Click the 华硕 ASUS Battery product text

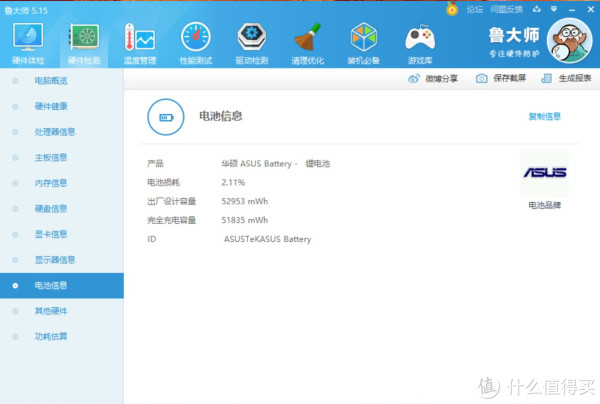(x=276, y=164)
